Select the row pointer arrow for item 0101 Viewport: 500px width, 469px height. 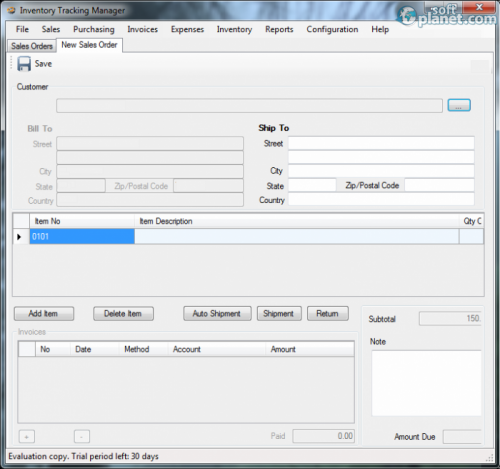(19, 237)
